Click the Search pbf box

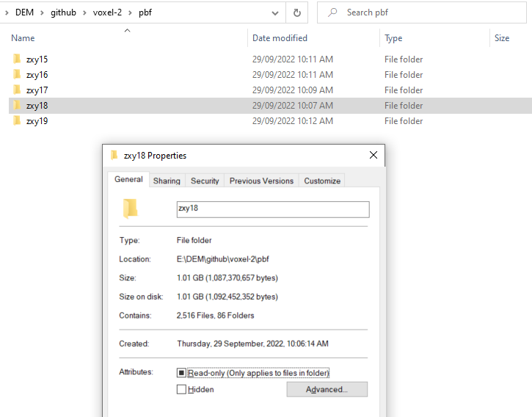422,12
